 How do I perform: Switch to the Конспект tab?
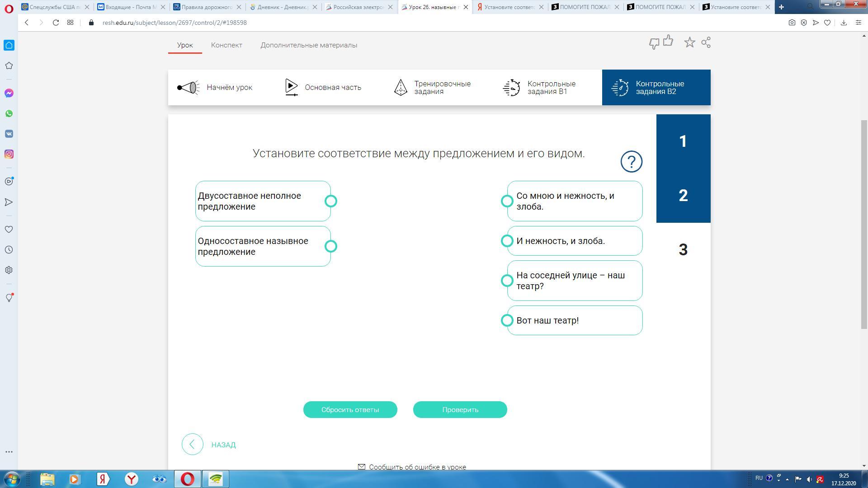tap(226, 45)
